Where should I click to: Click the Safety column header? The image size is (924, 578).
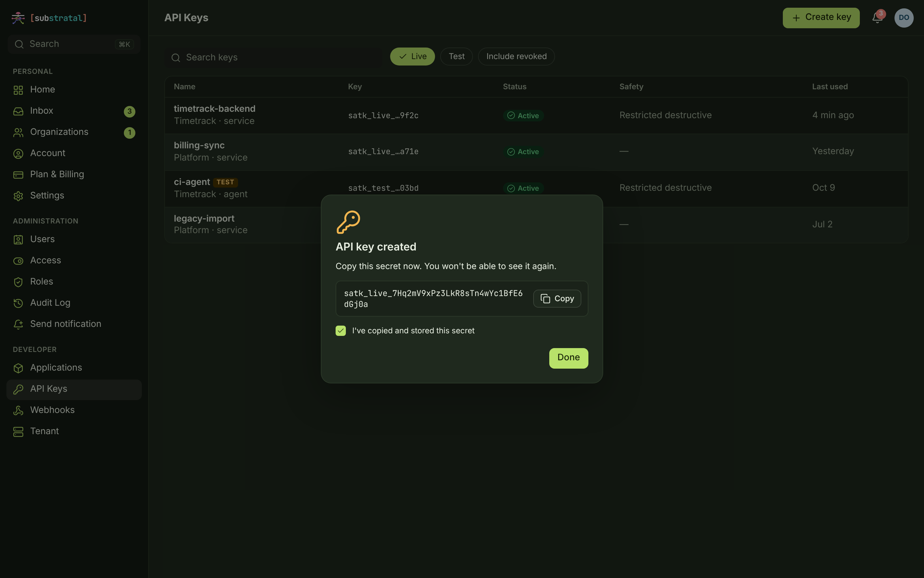[631, 87]
